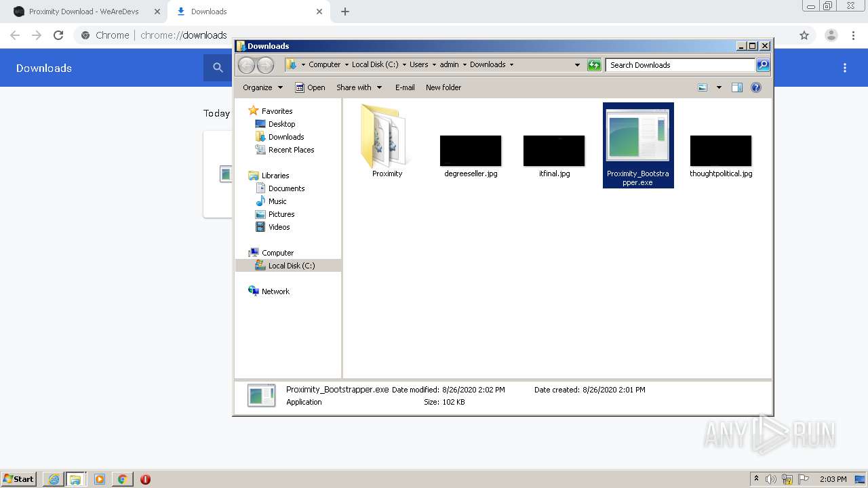Click the Action Center flag icon

pyautogui.click(x=804, y=479)
